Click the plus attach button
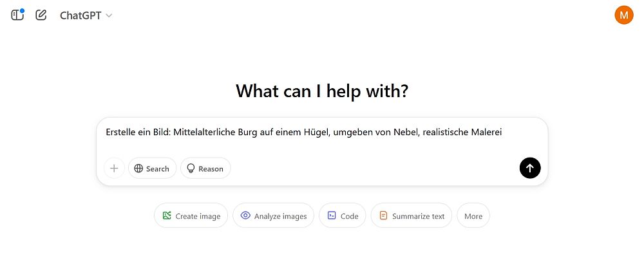Screen dimensions: 644x265 coord(114,169)
